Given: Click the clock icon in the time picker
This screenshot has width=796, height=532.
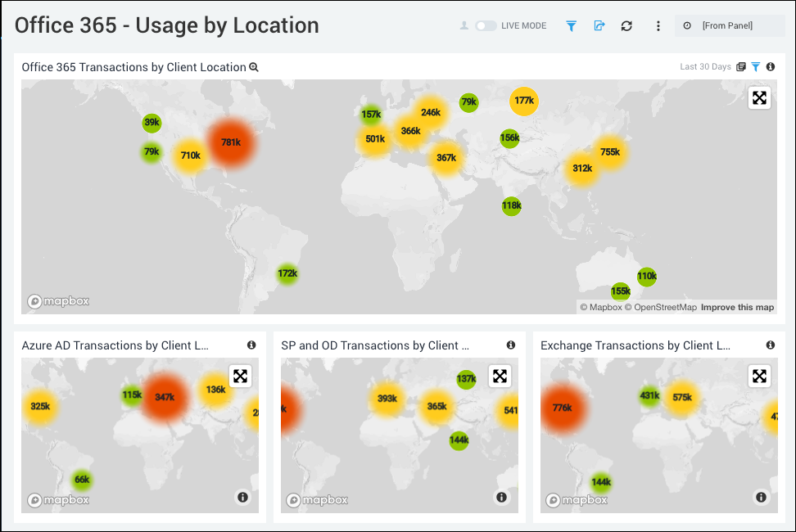Looking at the screenshot, I should 685,25.
